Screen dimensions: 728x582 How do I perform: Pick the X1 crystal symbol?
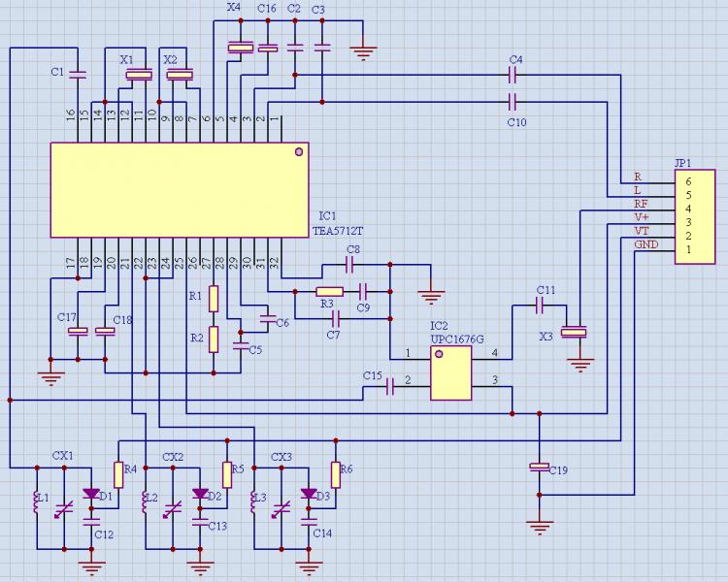click(141, 75)
